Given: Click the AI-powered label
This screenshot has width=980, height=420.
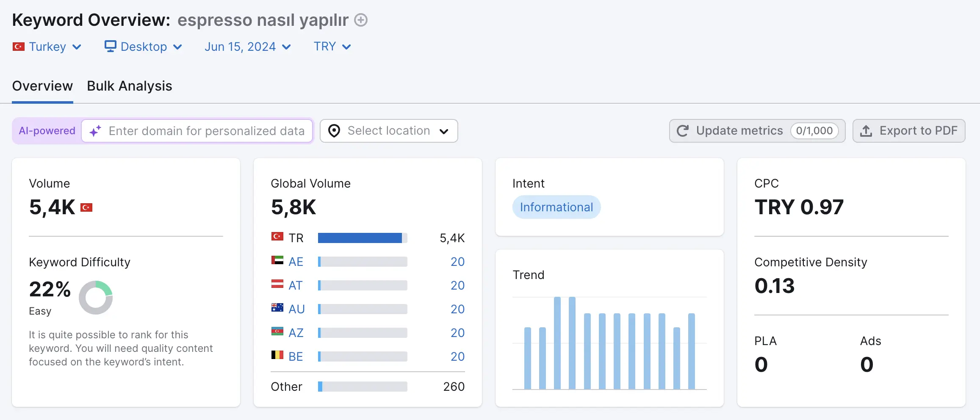Looking at the screenshot, I should [x=47, y=131].
